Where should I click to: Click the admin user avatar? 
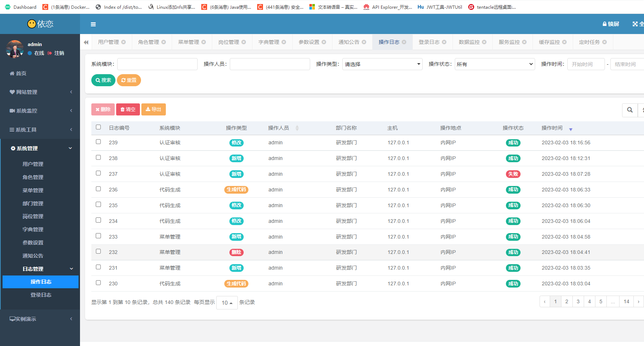point(15,49)
